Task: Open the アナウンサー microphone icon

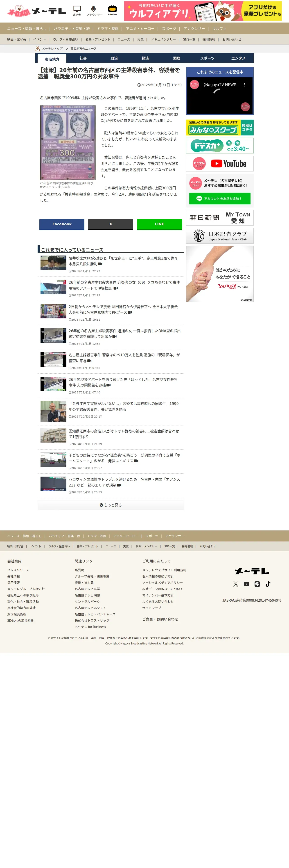Action: coord(94,11)
